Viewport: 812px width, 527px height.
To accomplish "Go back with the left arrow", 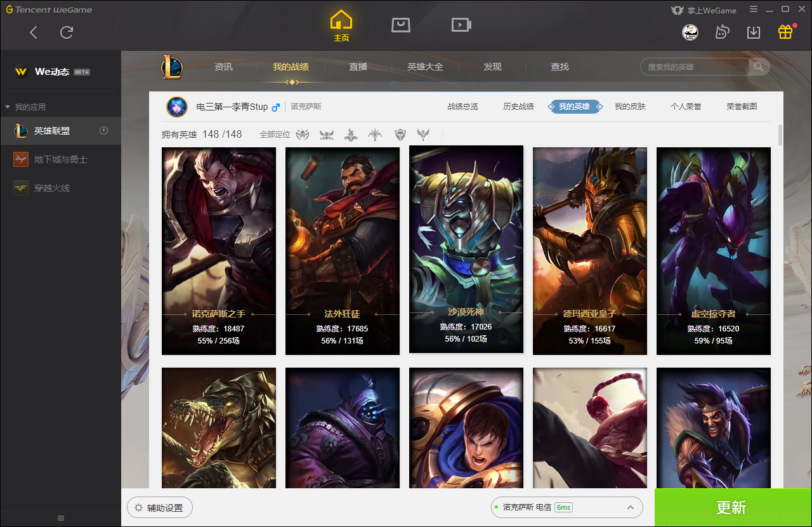I will click(x=34, y=32).
